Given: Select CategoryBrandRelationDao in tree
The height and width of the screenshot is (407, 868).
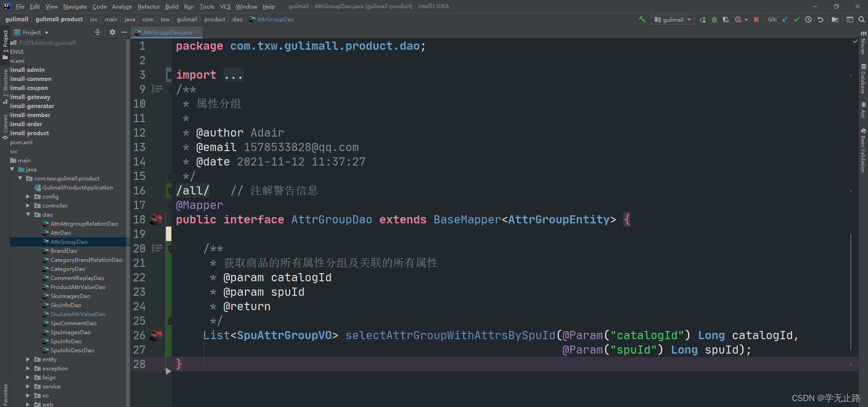Looking at the screenshot, I should click(86, 260).
